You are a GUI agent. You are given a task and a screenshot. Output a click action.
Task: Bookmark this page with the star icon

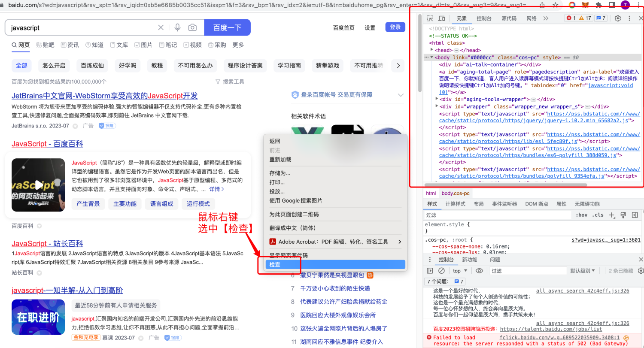tap(556, 5)
